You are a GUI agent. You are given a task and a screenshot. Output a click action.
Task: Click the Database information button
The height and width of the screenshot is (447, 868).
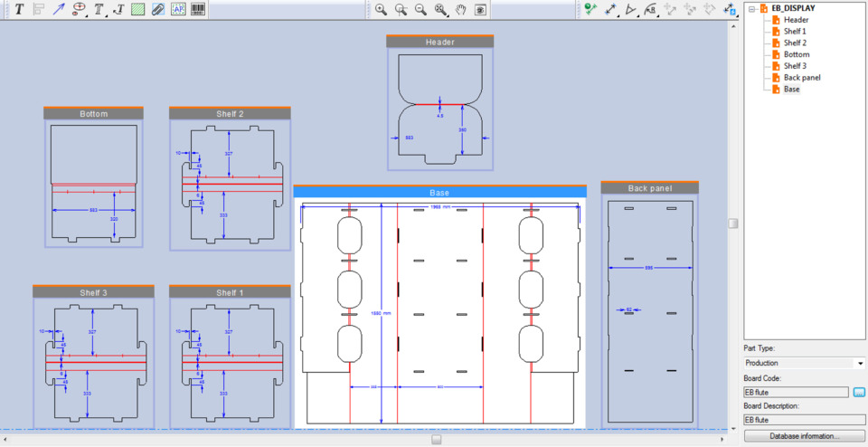[804, 436]
